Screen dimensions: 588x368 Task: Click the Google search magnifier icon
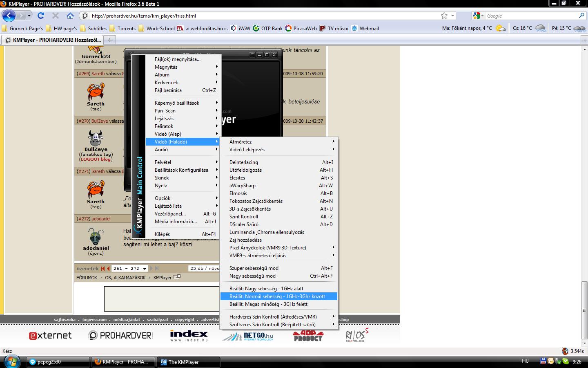pos(582,16)
